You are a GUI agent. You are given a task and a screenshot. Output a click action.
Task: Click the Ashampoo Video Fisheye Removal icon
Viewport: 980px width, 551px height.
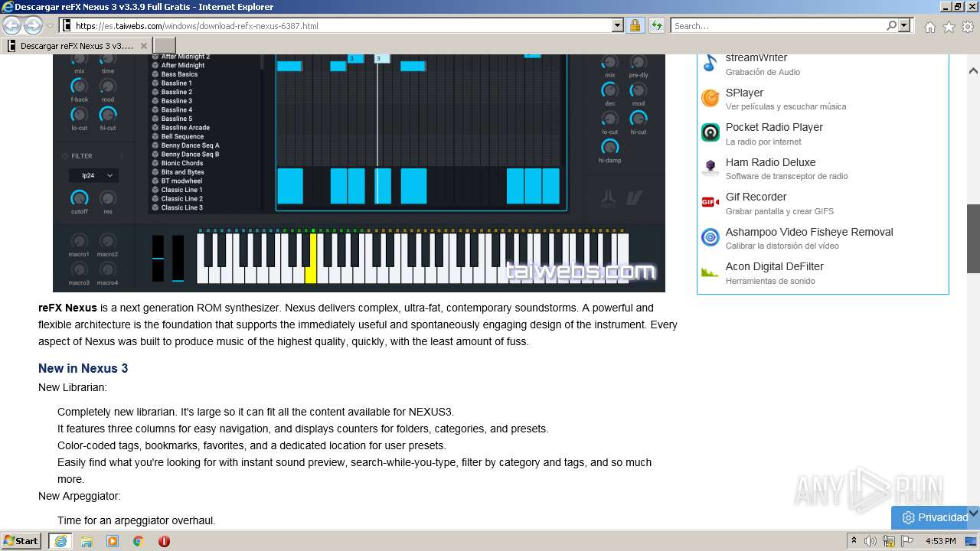[x=710, y=237]
